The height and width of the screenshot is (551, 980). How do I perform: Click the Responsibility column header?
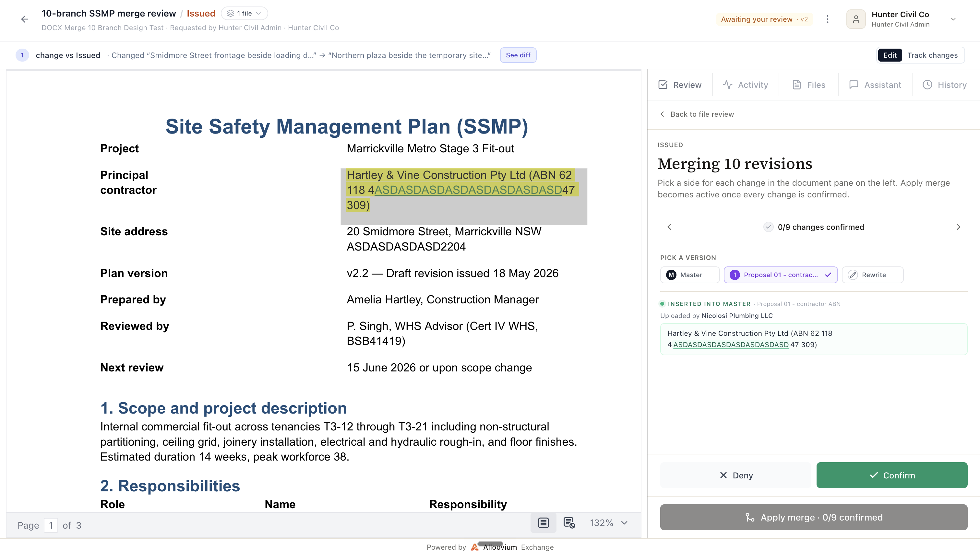tap(468, 504)
